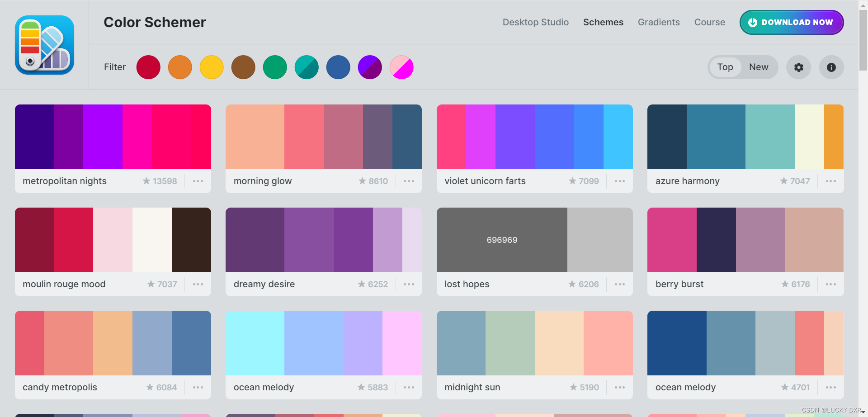This screenshot has height=417, width=868.
Task: Click the morning glow scheme name
Action: tap(263, 181)
